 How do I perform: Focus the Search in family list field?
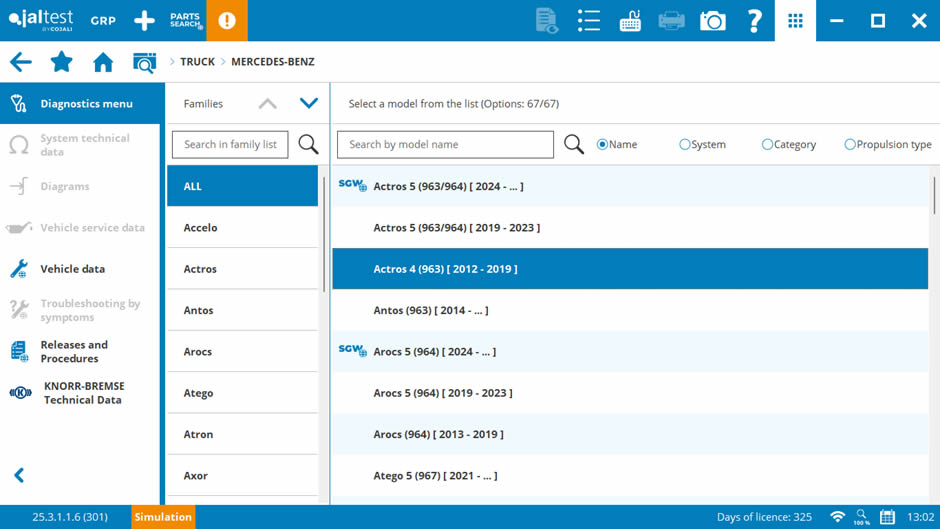[x=230, y=145]
